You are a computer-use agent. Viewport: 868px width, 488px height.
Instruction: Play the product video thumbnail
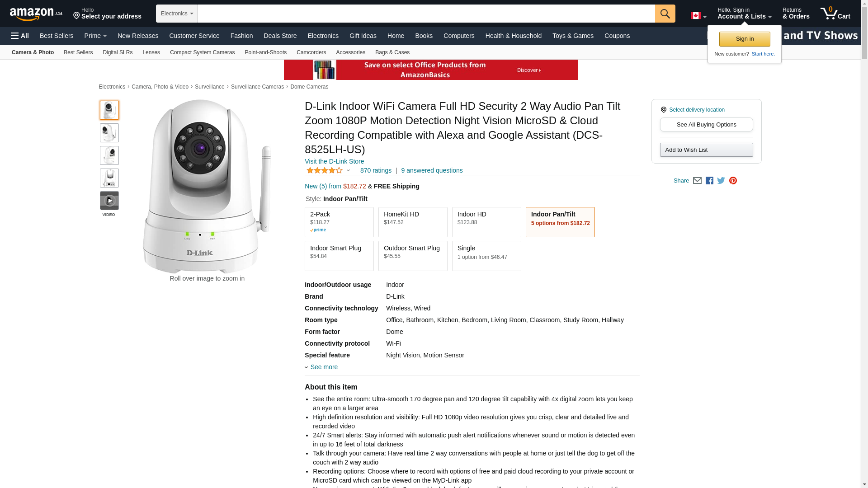point(109,201)
